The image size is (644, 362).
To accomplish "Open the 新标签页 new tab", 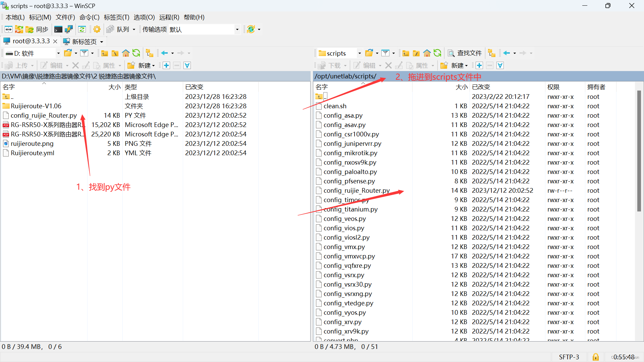I will (x=80, y=42).
